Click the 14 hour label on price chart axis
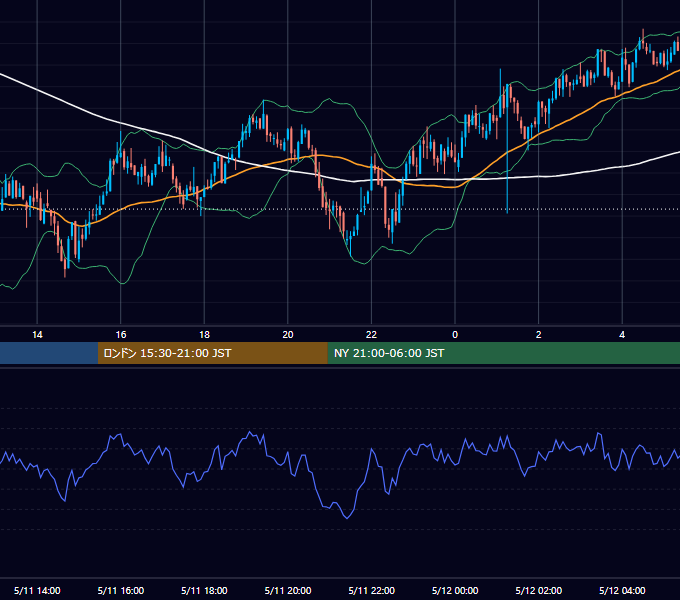The image size is (680, 600). 37,335
